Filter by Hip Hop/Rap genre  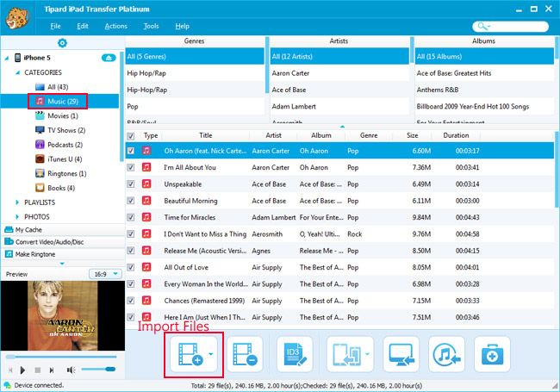[x=195, y=73]
